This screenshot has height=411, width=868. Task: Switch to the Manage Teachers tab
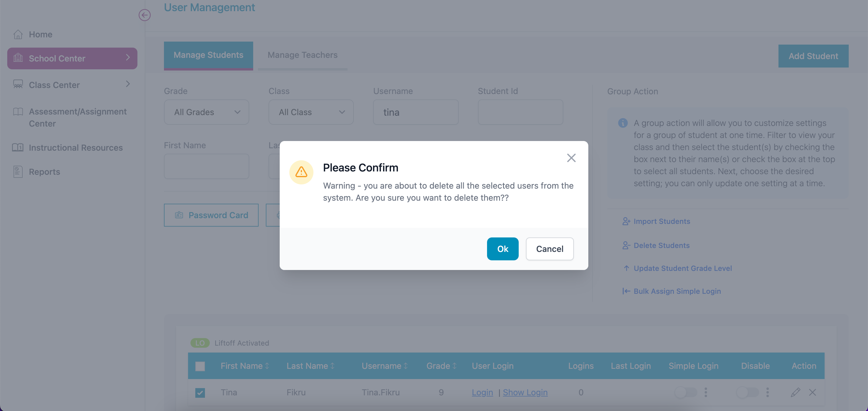tap(303, 54)
